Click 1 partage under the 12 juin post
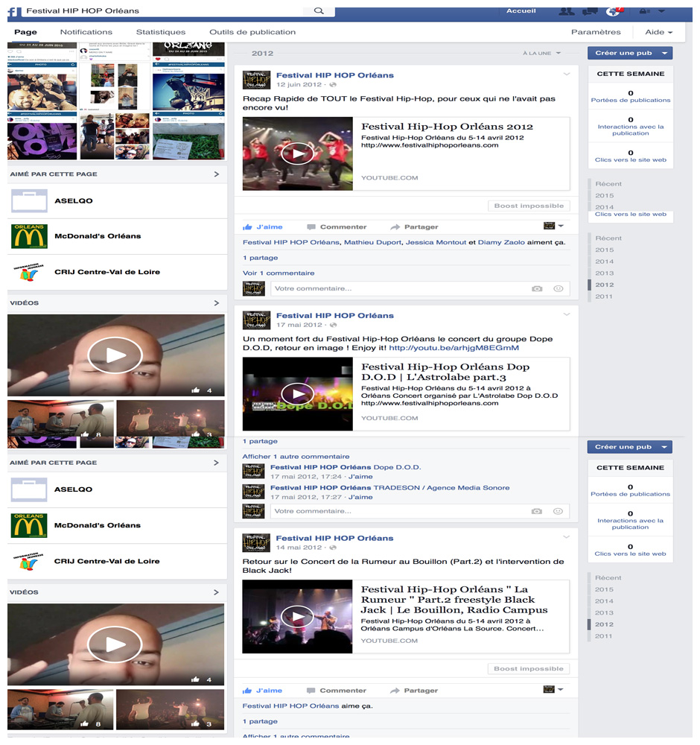Viewport: 700px width, 745px height. [x=260, y=258]
